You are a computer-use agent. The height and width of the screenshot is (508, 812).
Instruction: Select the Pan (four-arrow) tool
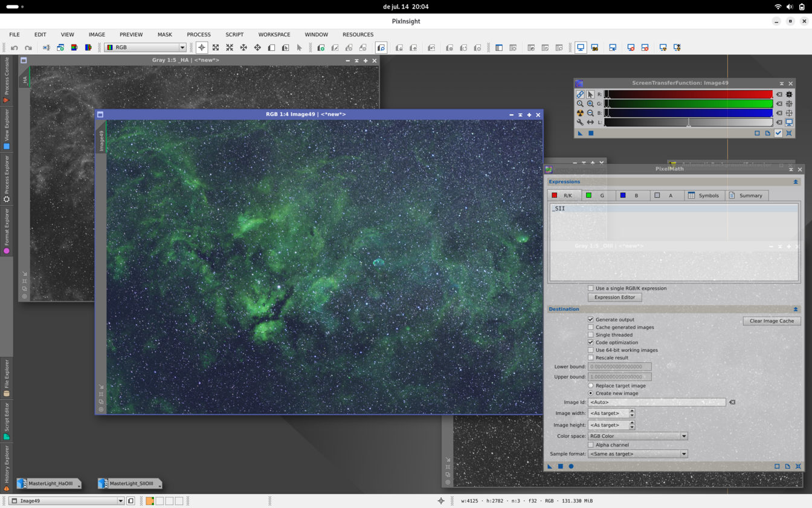pos(257,47)
